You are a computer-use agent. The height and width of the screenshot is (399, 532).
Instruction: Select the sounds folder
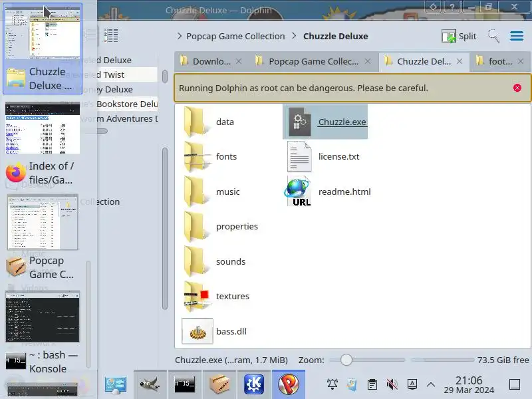point(214,262)
